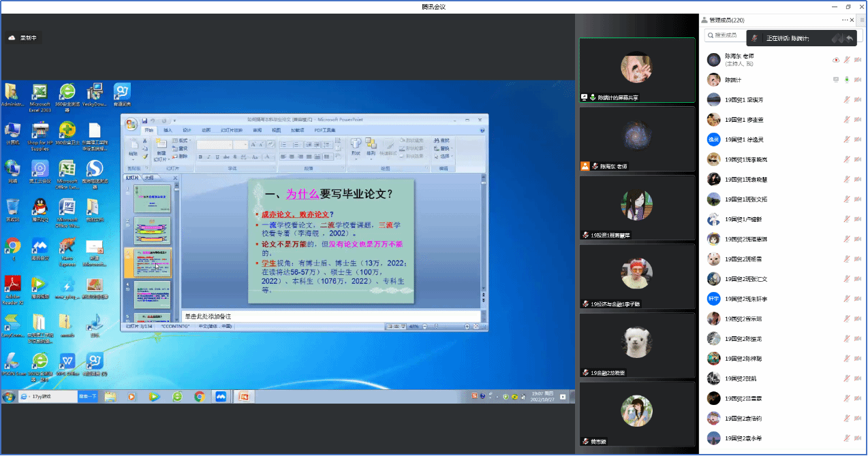
Task: Open the three-dot more options in members header
Action: point(845,20)
